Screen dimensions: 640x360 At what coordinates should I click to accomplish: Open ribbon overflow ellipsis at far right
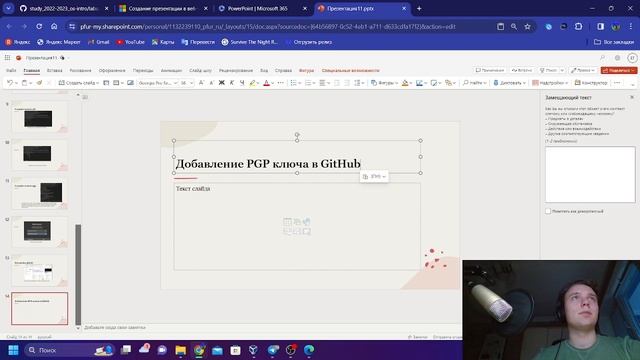[617, 83]
